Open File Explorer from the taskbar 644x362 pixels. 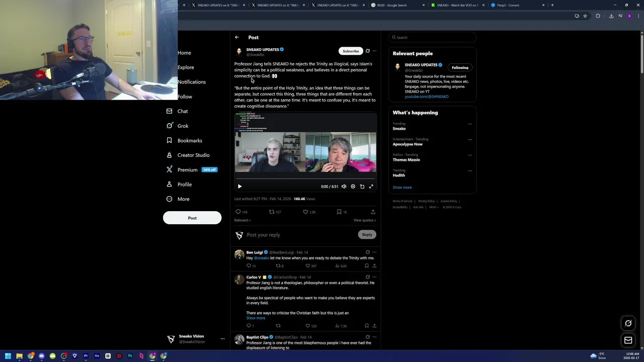[x=19, y=356]
